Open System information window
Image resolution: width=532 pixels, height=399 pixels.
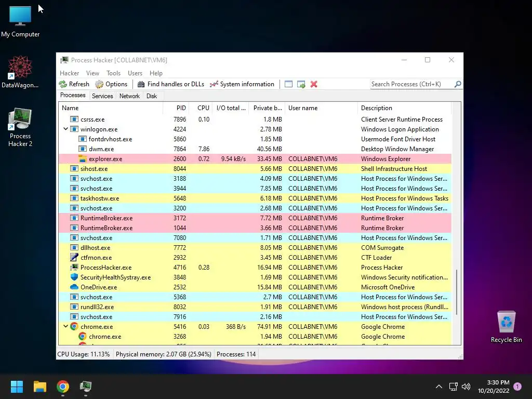pos(242,84)
